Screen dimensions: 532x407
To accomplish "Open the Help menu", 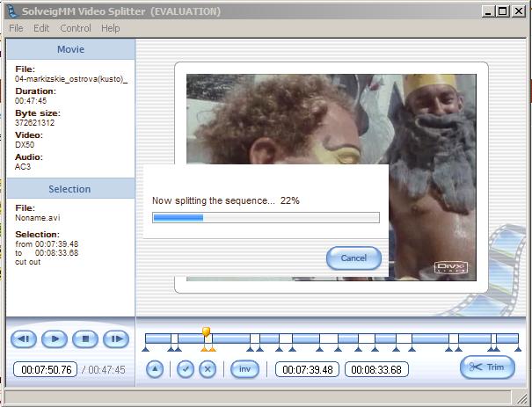I will tap(111, 28).
